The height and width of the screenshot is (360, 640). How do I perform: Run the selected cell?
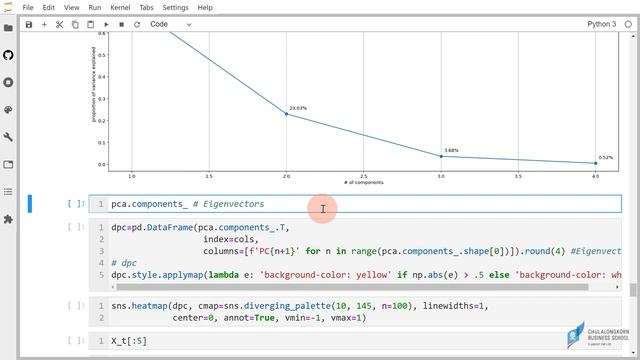tap(106, 24)
